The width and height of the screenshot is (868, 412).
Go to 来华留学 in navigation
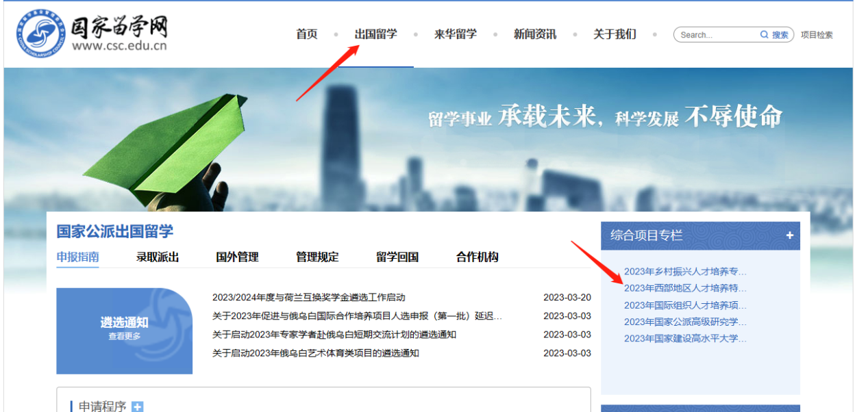455,34
